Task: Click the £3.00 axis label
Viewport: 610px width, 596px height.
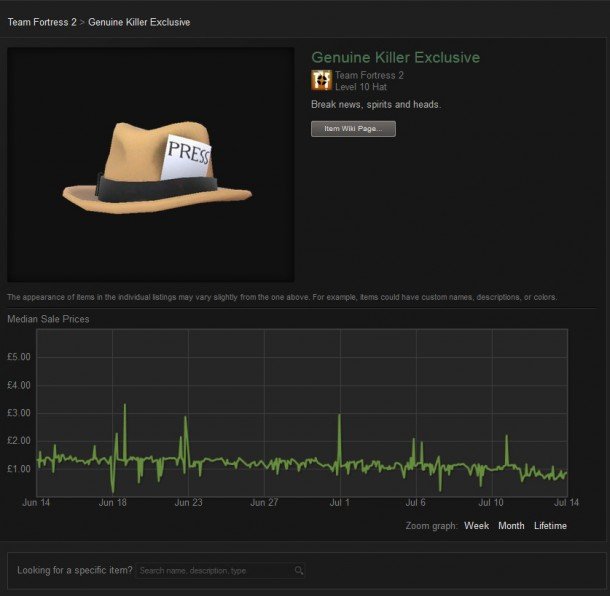Action: (x=19, y=413)
